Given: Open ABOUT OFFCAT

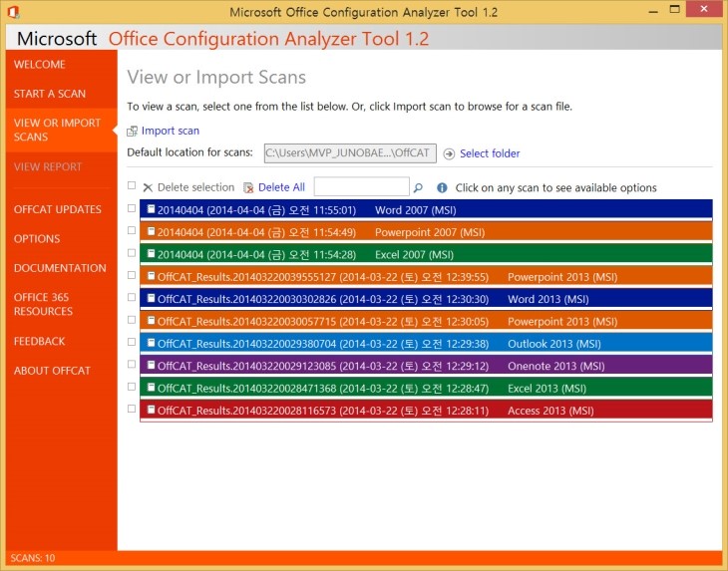Looking at the screenshot, I should click(52, 371).
